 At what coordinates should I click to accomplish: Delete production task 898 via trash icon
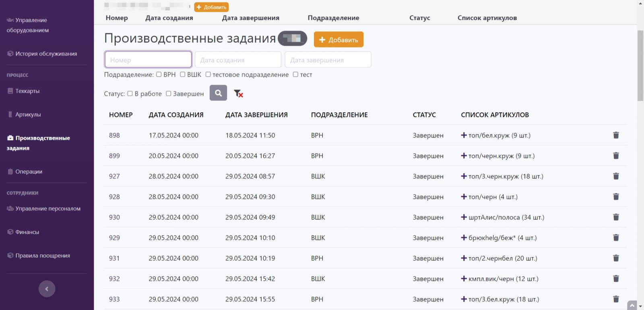[616, 135]
